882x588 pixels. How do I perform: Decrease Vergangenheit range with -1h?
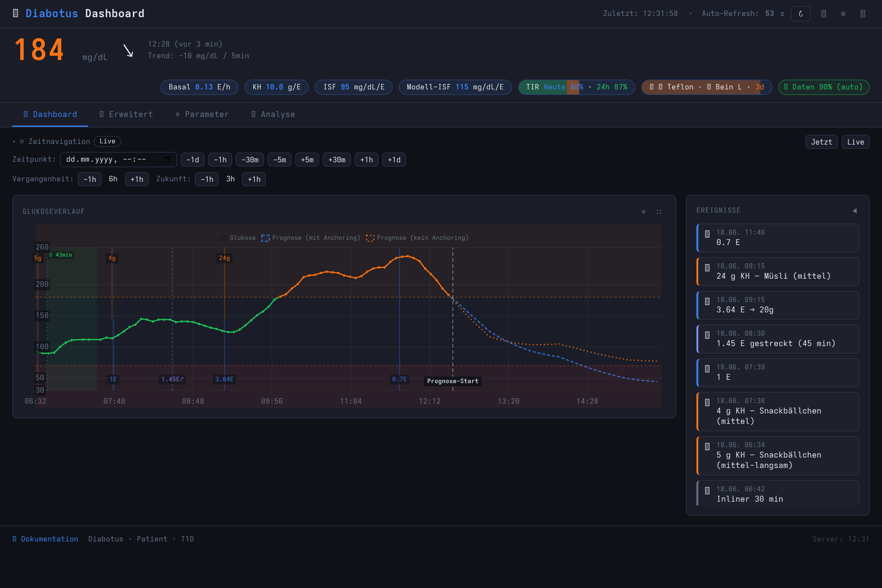[90, 179]
